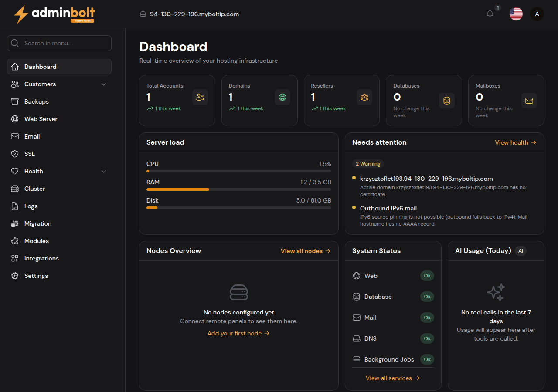Image resolution: width=558 pixels, height=392 pixels.
Task: Navigate to Migration page
Action: coord(59,223)
